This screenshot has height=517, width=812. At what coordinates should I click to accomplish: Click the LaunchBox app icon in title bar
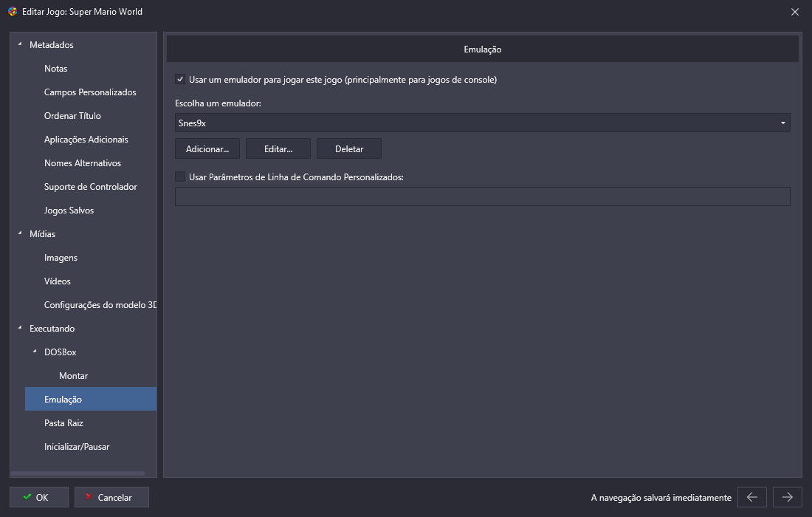12,12
